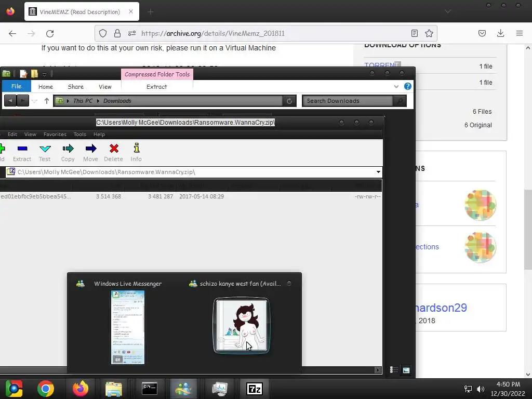This screenshot has height=399, width=532.
Task: Click the Explorer back navigation arrow
Action: click(x=10, y=101)
